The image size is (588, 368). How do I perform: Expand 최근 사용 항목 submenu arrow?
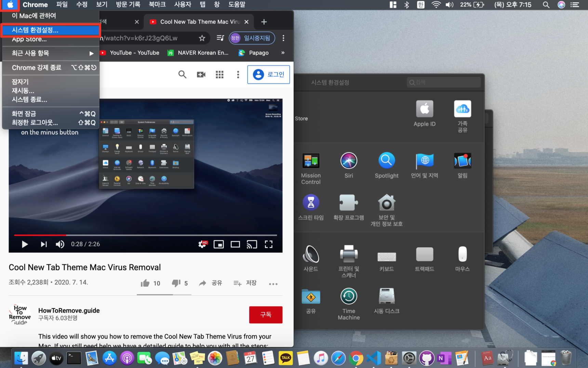(91, 53)
